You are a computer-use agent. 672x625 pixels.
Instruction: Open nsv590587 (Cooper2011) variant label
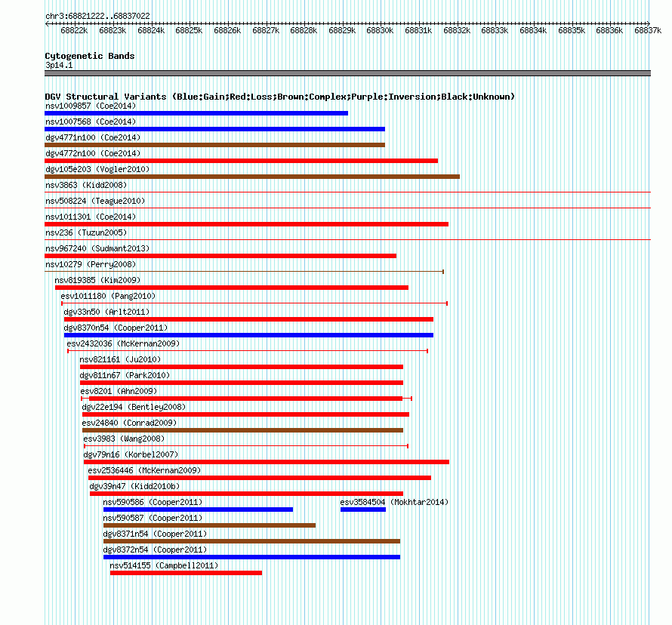coord(153,518)
